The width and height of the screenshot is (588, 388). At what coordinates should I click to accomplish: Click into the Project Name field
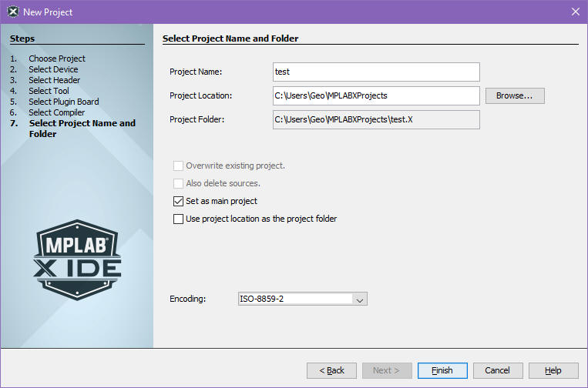click(x=376, y=72)
